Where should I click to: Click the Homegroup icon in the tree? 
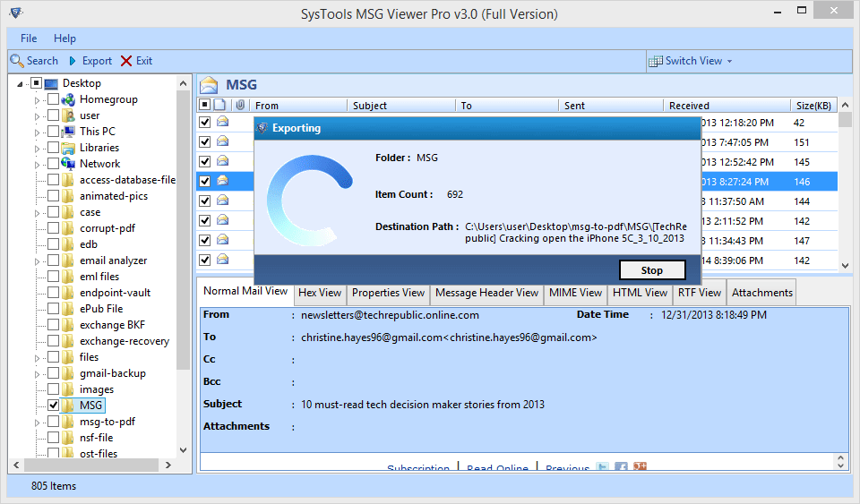click(x=68, y=99)
